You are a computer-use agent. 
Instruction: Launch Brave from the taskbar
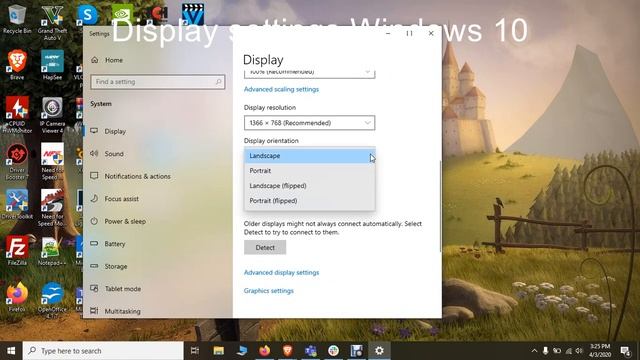(288, 351)
